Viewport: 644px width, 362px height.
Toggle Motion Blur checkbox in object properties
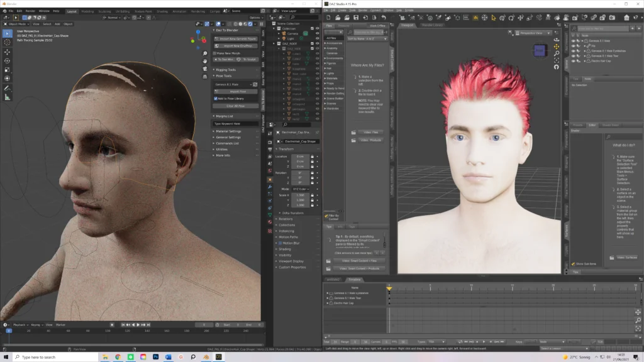click(x=280, y=243)
